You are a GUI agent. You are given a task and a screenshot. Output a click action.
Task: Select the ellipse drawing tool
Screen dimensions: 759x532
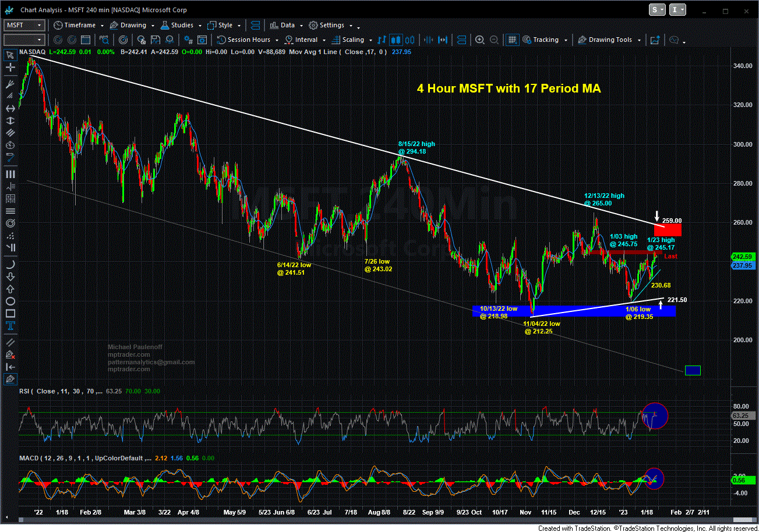tap(10, 302)
